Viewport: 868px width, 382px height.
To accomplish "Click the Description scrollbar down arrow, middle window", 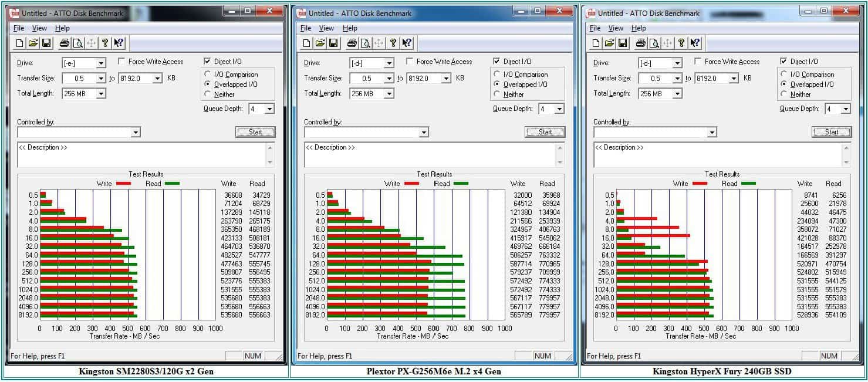I will (559, 163).
